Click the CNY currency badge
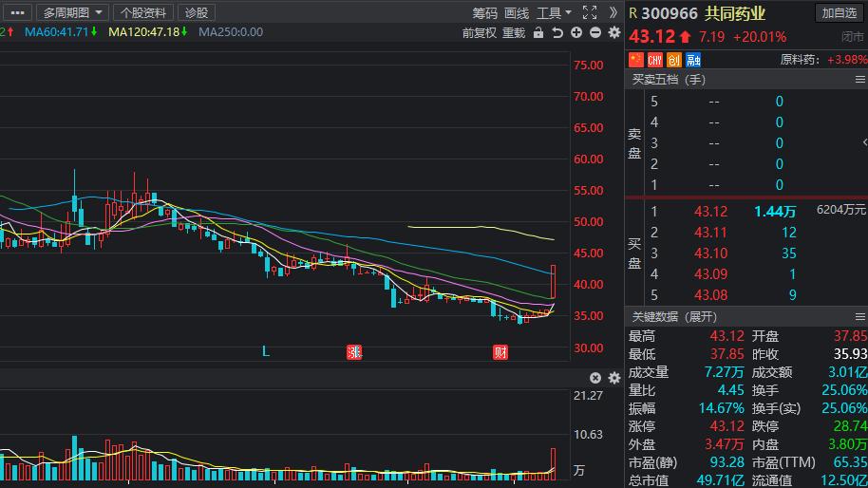868x488 pixels. point(655,59)
